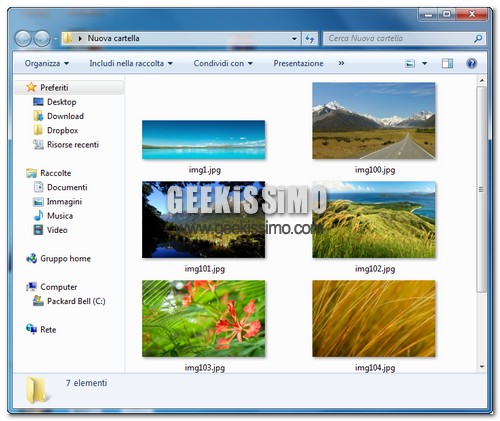Open the Musica library
The width and height of the screenshot is (500, 421).
[60, 216]
